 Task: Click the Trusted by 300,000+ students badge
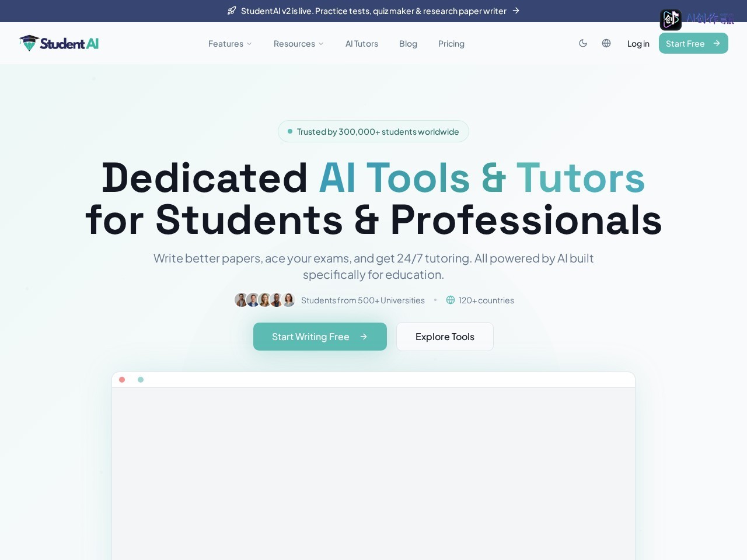coord(373,131)
